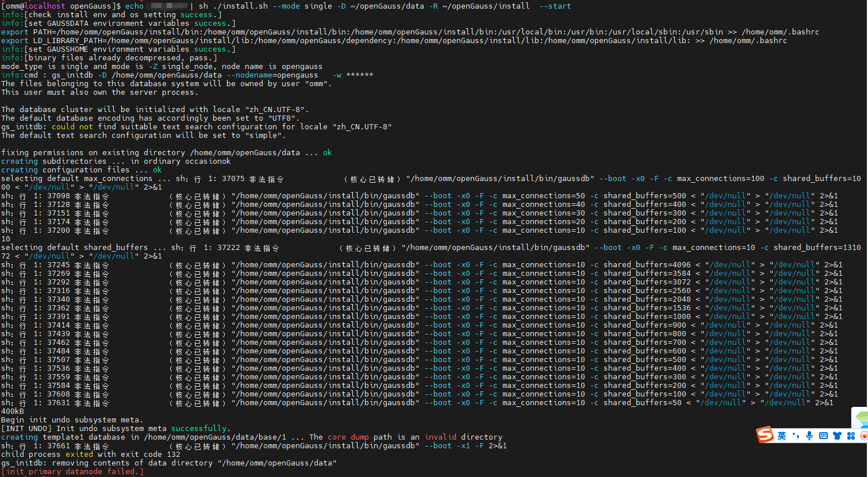Screen dimensions: 868x477
Task: Click "The default text search configuration will be set" line
Action: [144, 135]
